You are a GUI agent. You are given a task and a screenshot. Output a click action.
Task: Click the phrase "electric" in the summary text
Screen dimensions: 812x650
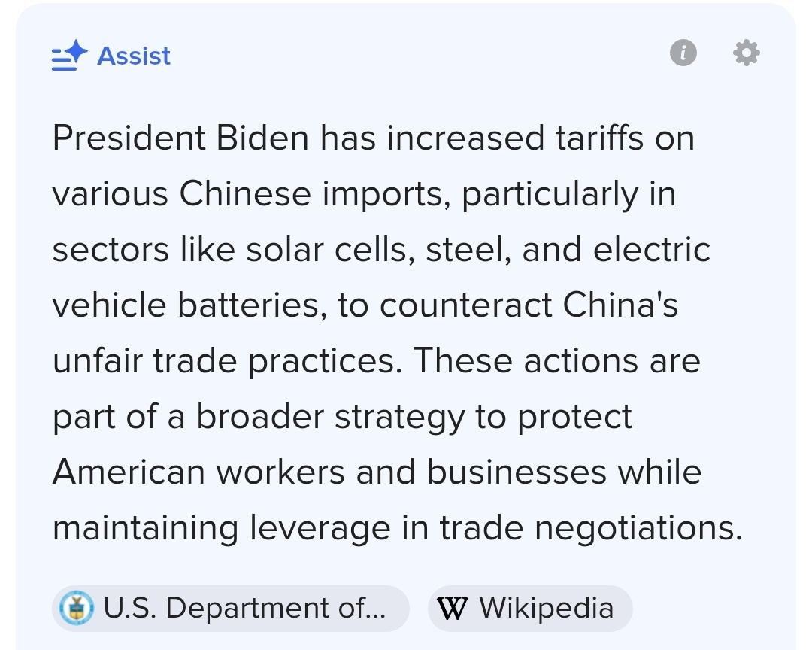pyautogui.click(x=651, y=251)
